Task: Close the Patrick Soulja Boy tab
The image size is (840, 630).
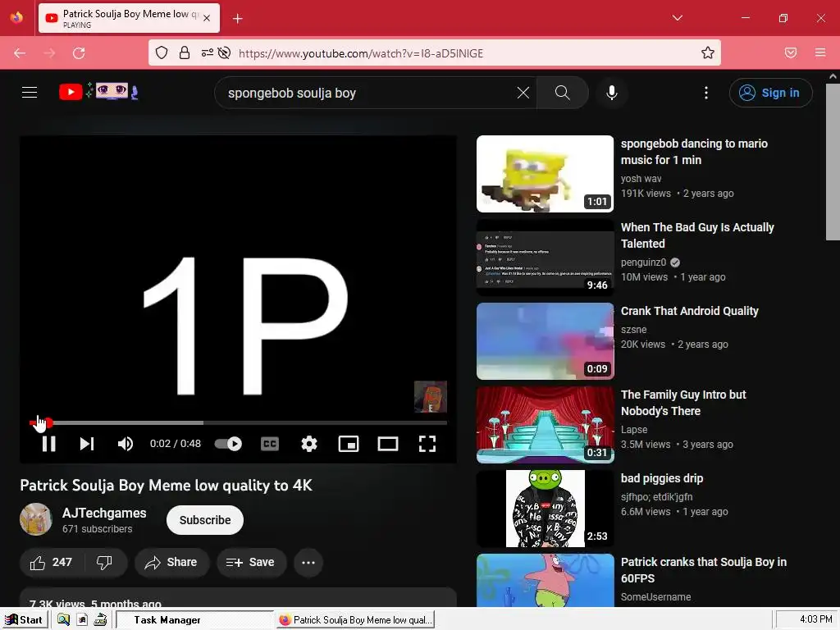Action: tap(207, 18)
